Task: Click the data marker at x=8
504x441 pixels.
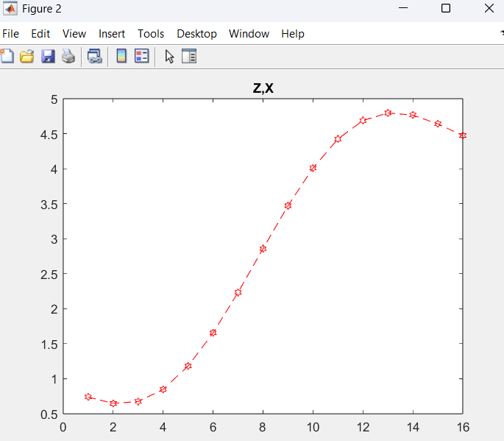Action: pos(263,249)
